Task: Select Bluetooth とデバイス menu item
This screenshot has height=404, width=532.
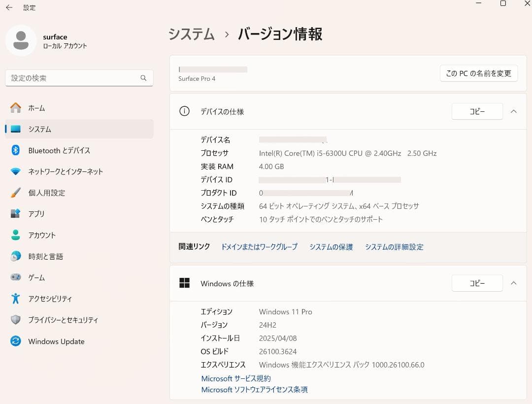Action: [79, 150]
